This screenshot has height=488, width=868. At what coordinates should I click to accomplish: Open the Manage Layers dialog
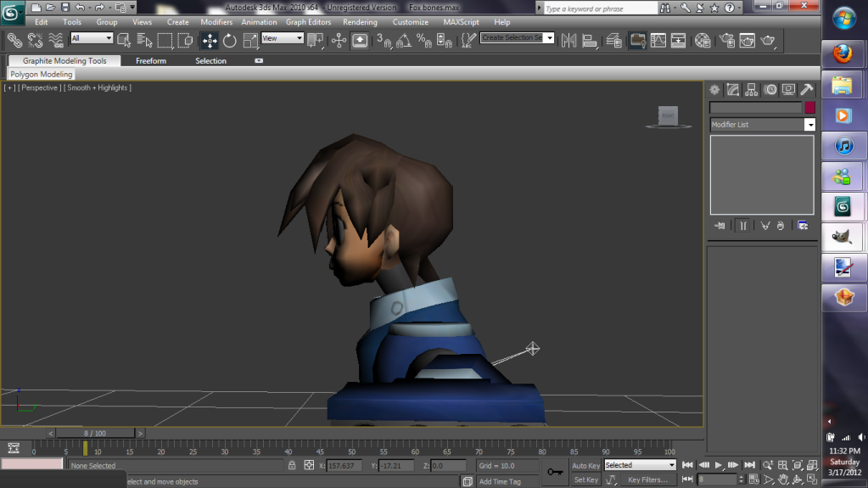[x=614, y=41]
